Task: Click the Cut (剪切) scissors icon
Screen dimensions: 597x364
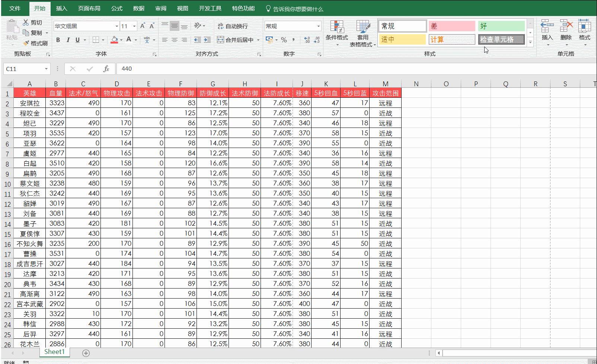Action: coord(26,22)
